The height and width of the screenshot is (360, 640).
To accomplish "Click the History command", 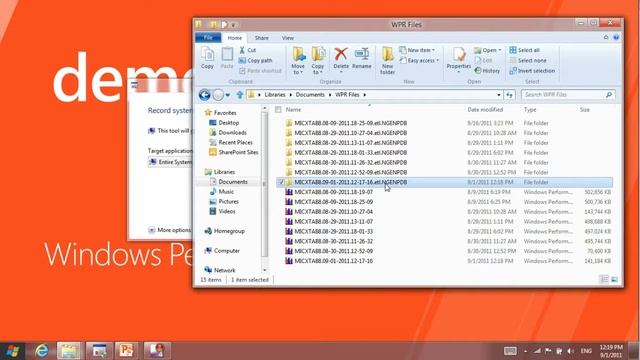I will click(x=487, y=71).
